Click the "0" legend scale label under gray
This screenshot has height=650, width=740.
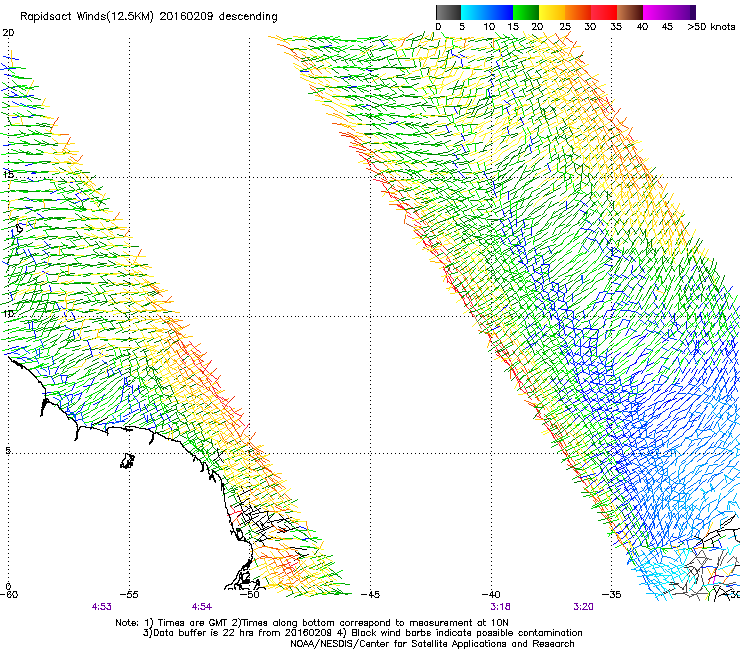438,27
